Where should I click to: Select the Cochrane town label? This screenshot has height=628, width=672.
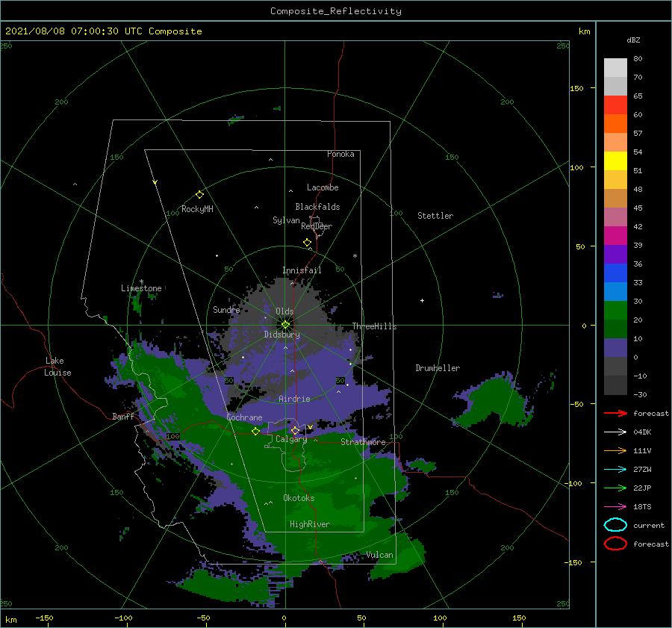pyautogui.click(x=244, y=417)
